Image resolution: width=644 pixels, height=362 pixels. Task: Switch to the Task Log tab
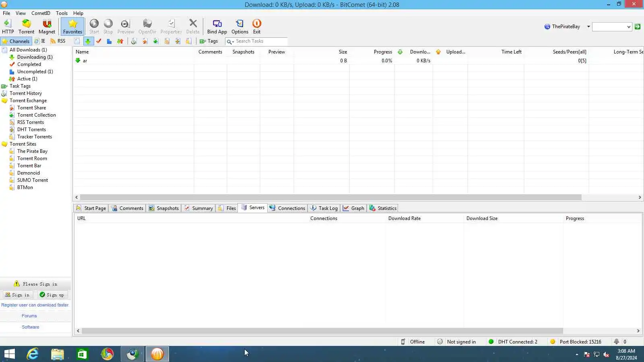click(x=324, y=208)
